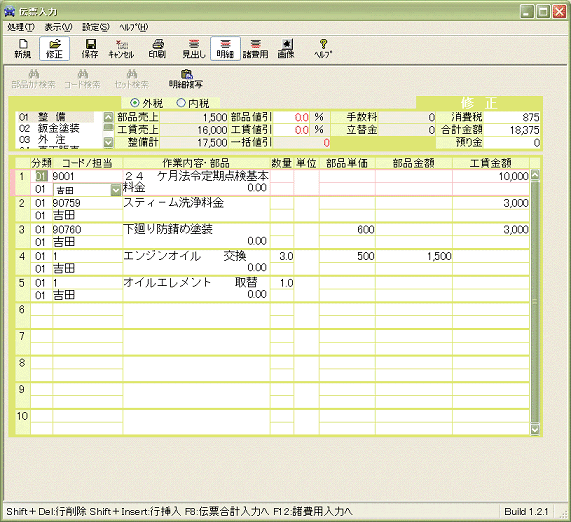Click the 合計金額 value 18,375

click(x=512, y=130)
